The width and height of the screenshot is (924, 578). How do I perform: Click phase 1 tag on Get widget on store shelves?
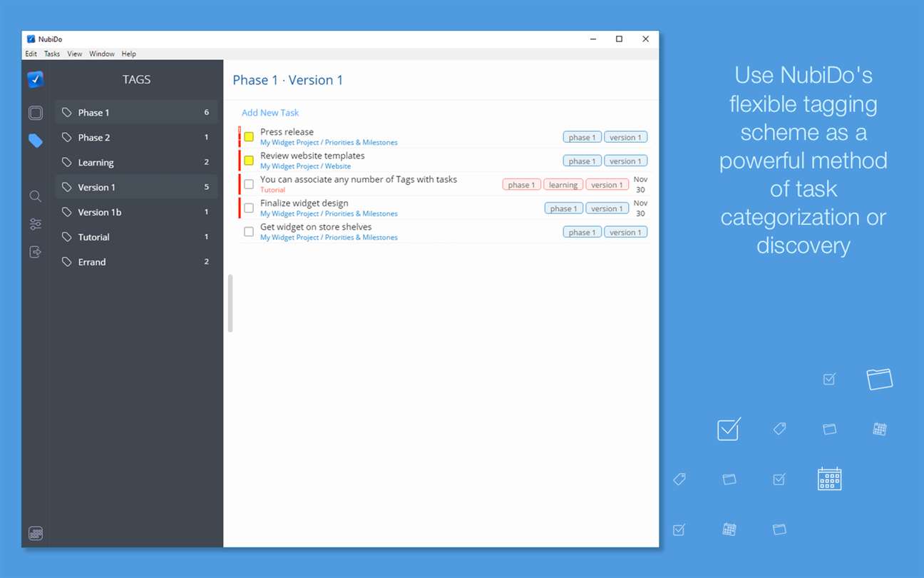coord(582,232)
